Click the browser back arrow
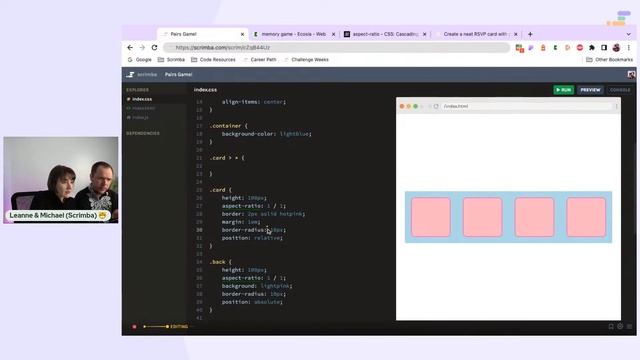 pos(130,47)
